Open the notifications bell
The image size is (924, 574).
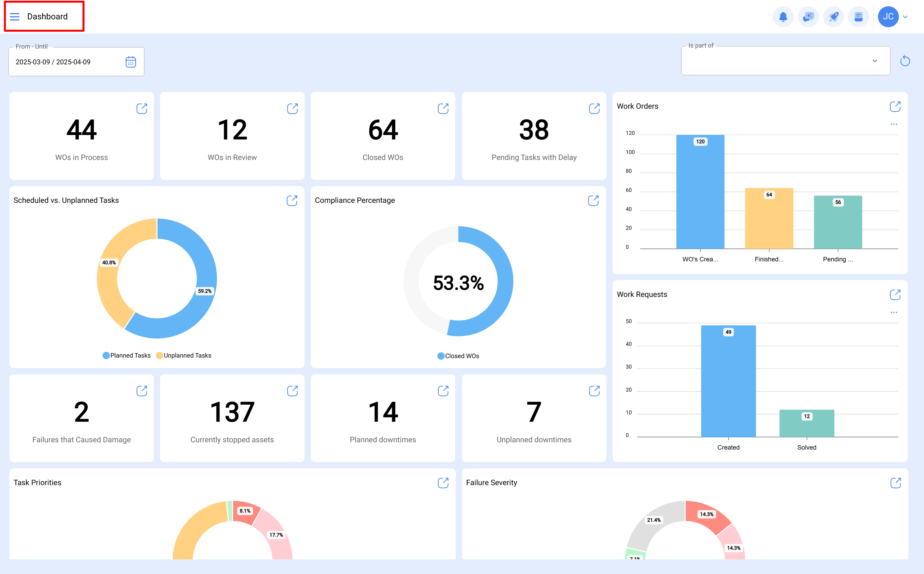tap(783, 17)
